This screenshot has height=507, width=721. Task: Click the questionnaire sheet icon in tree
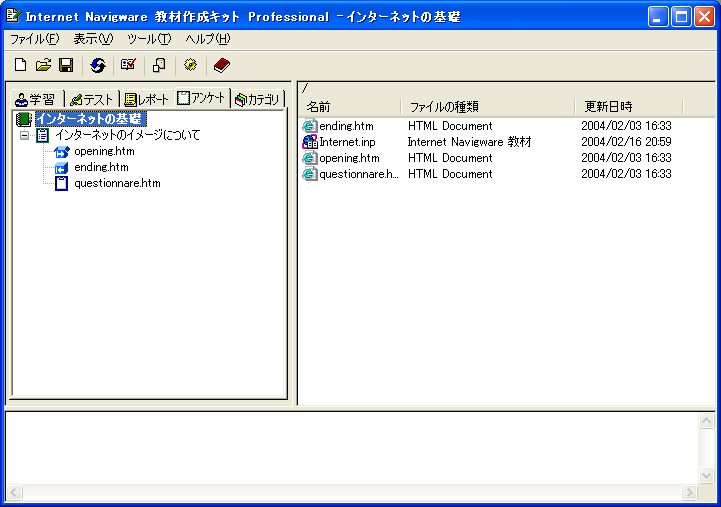coord(42,135)
